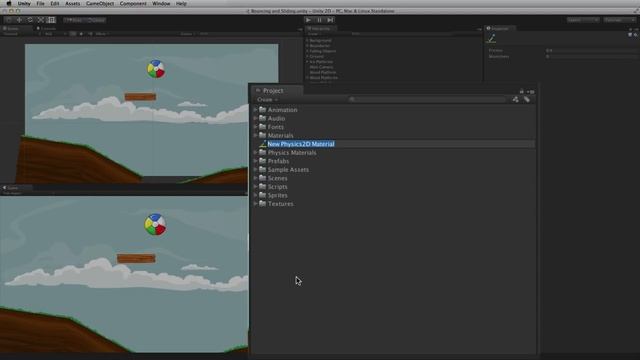Open the Assets menu
This screenshot has width=640, height=360.
tap(73, 3)
